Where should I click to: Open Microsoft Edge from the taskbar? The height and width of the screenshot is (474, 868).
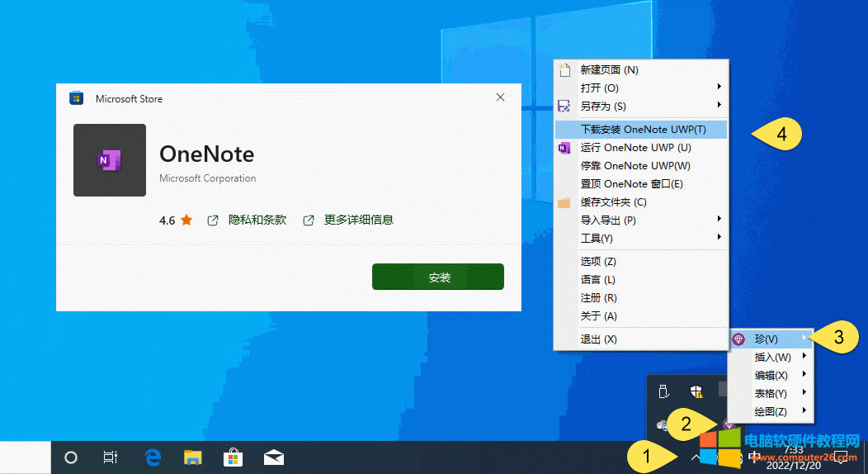pos(153,457)
